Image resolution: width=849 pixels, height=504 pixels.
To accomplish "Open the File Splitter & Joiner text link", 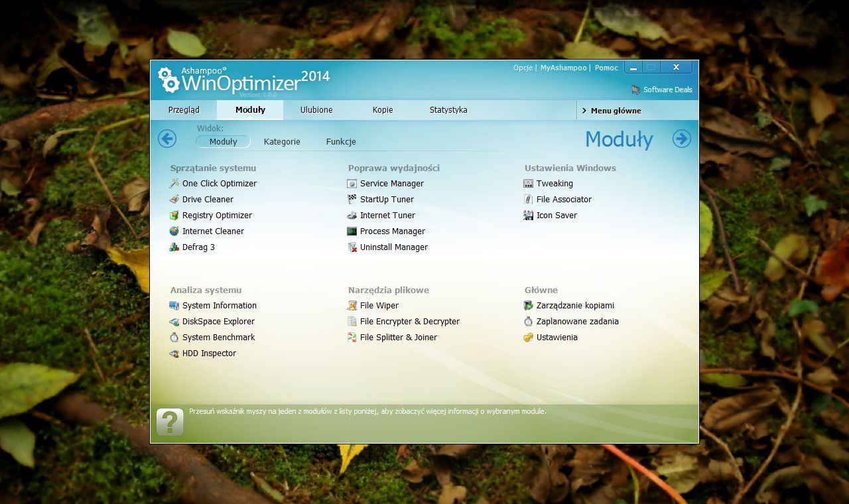I will [x=399, y=338].
